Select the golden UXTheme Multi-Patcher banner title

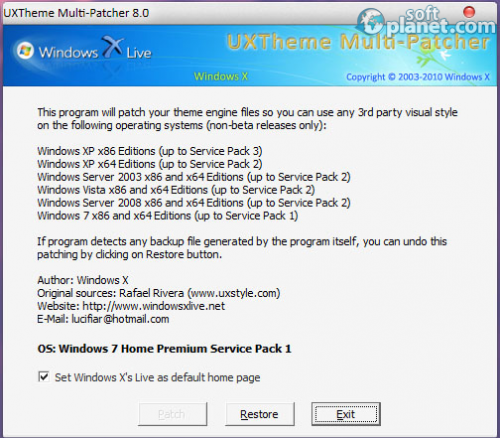pyautogui.click(x=358, y=42)
